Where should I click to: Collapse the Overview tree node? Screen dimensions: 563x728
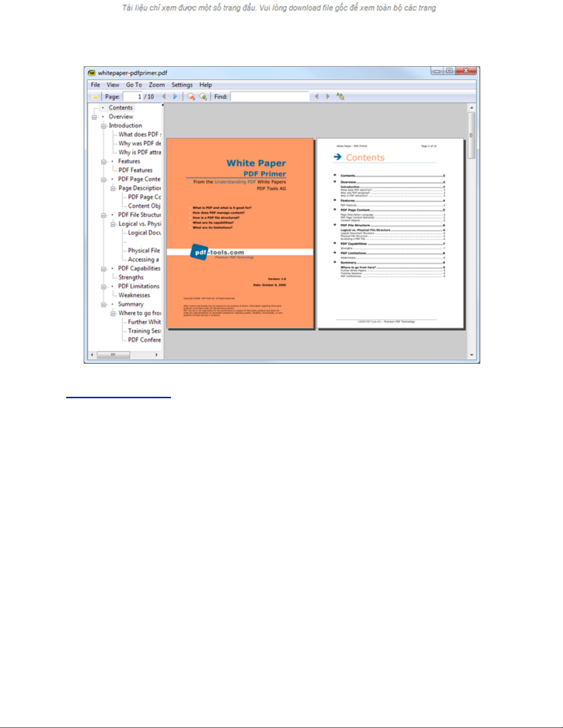pyautogui.click(x=94, y=117)
